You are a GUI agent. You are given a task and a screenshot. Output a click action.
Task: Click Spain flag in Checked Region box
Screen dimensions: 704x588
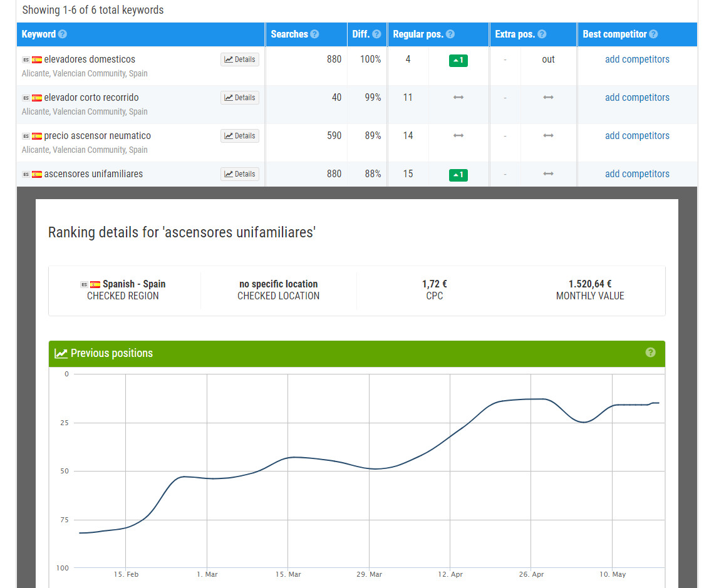(95, 284)
